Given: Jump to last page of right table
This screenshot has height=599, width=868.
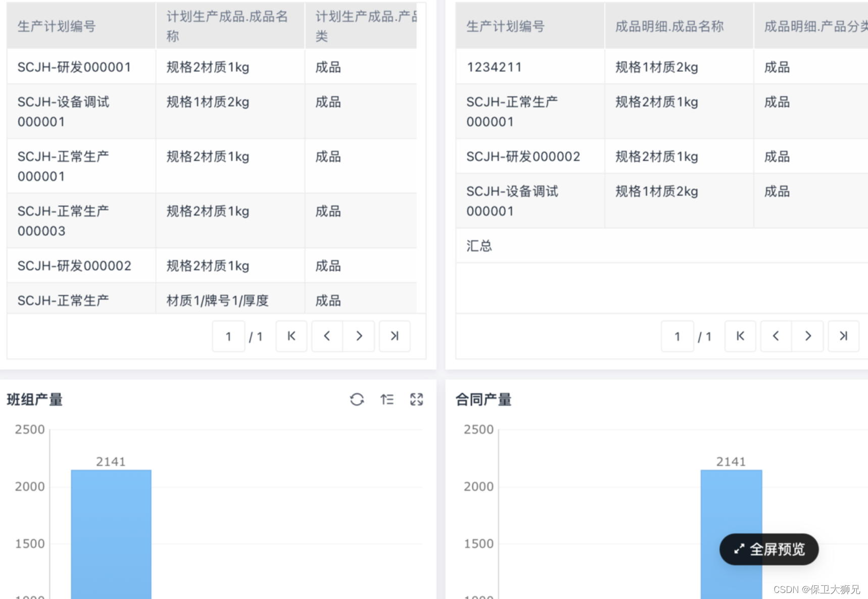Looking at the screenshot, I should [843, 336].
